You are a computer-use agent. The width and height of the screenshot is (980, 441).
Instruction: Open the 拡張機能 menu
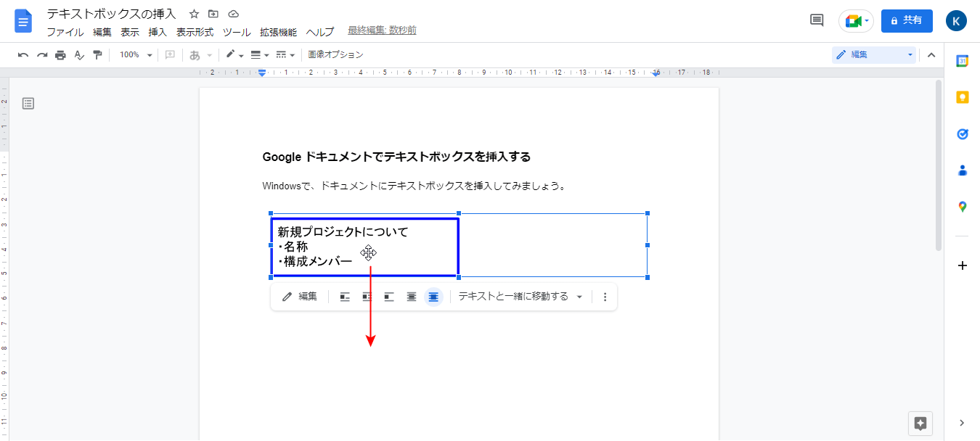(x=278, y=32)
